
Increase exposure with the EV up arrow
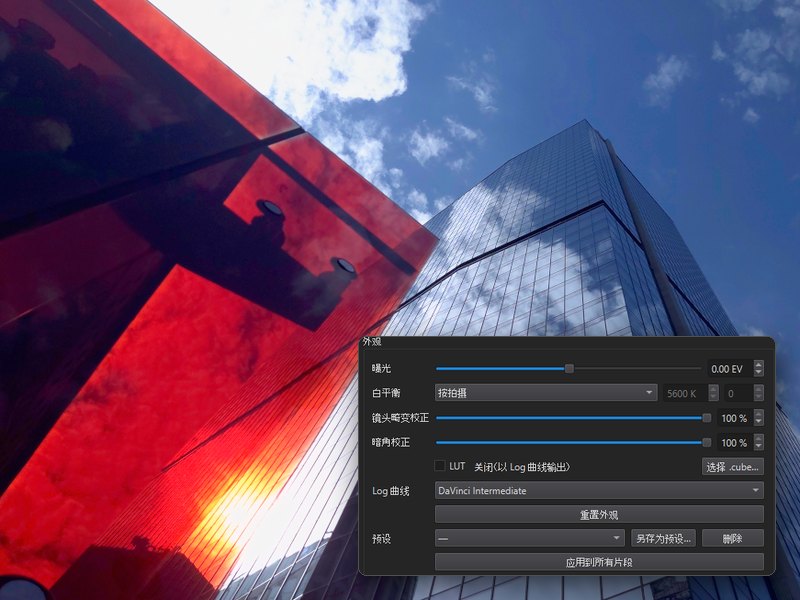point(759,364)
